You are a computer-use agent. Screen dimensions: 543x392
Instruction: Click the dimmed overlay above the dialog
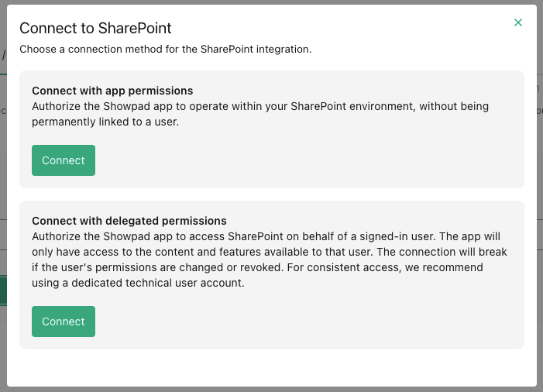tap(271, 2)
